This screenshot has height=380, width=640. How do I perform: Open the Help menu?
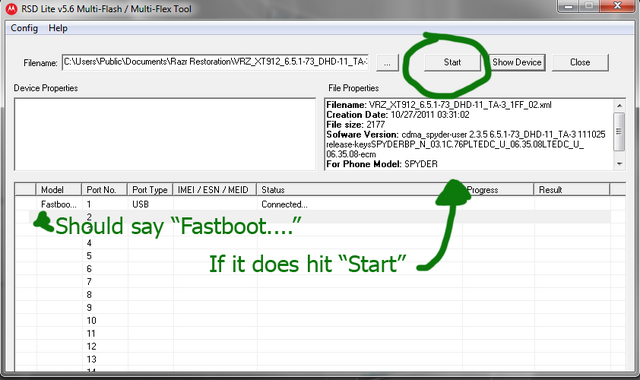(58, 28)
